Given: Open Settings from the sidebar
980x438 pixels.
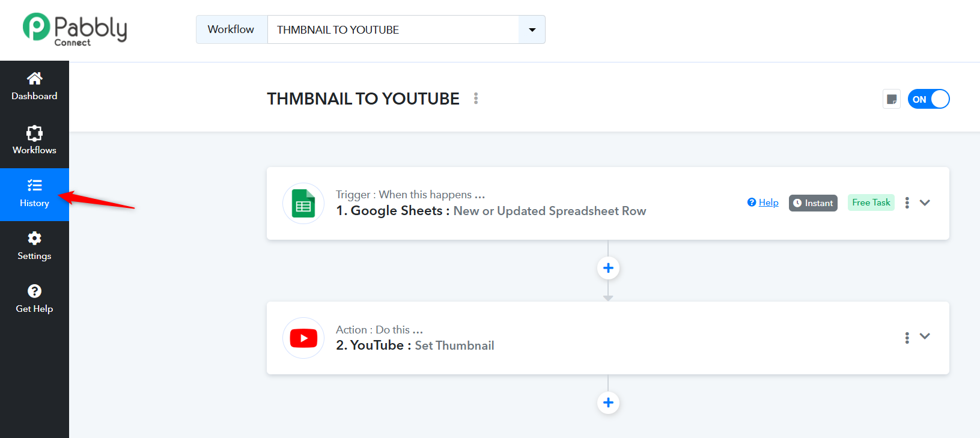Looking at the screenshot, I should click(34, 246).
